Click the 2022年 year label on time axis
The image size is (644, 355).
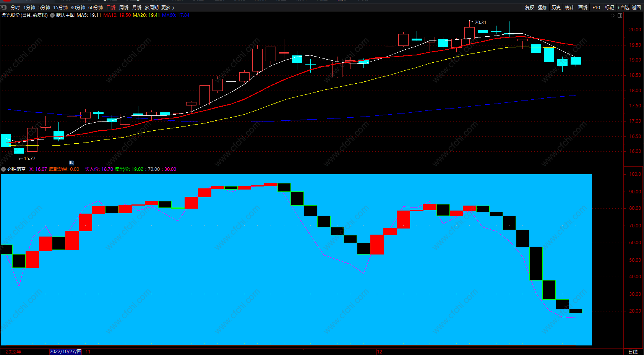coord(13,352)
